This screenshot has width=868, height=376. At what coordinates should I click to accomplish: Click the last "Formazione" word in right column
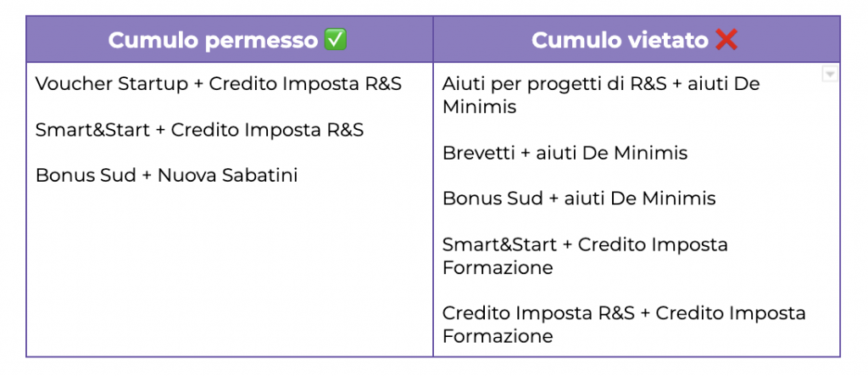[498, 336]
